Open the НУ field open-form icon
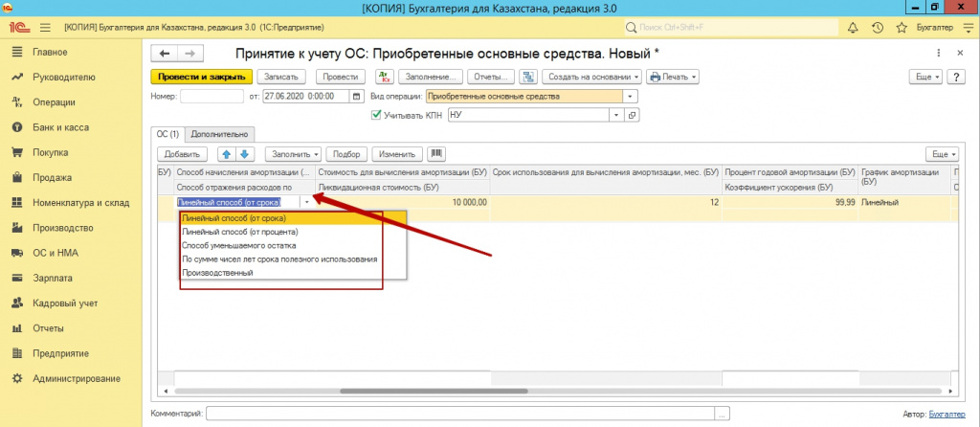Viewport: 980px width, 427px height. click(632, 115)
